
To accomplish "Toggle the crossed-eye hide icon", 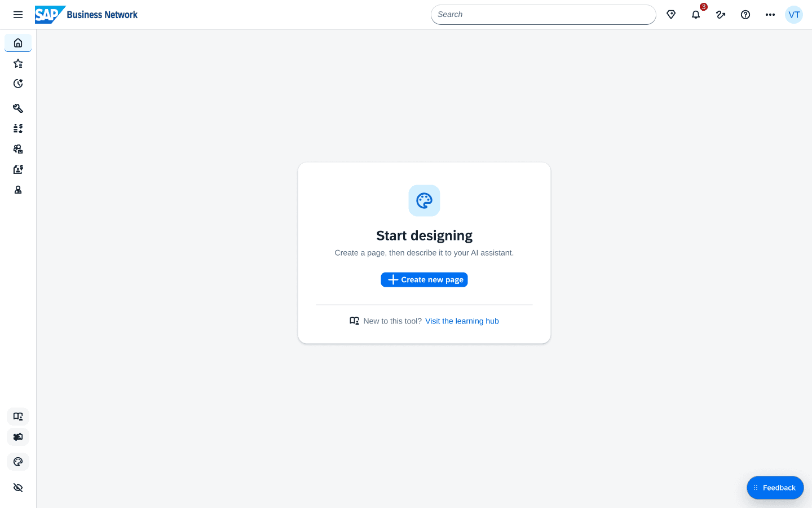I will [x=18, y=488].
